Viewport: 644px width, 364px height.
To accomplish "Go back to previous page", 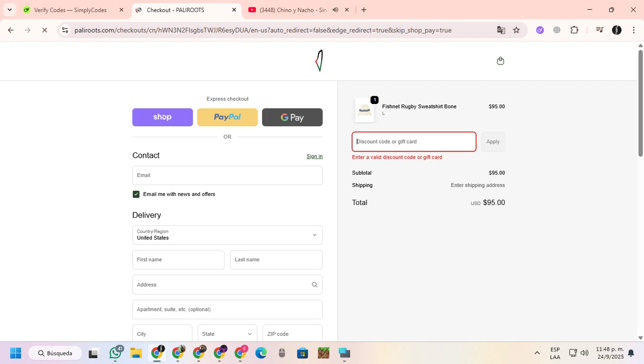I will click(11, 30).
